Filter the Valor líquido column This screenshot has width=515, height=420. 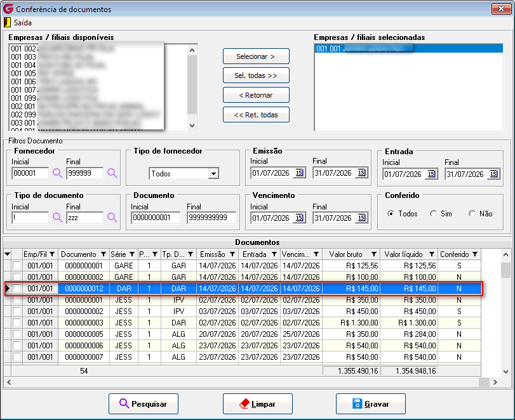pyautogui.click(x=432, y=254)
